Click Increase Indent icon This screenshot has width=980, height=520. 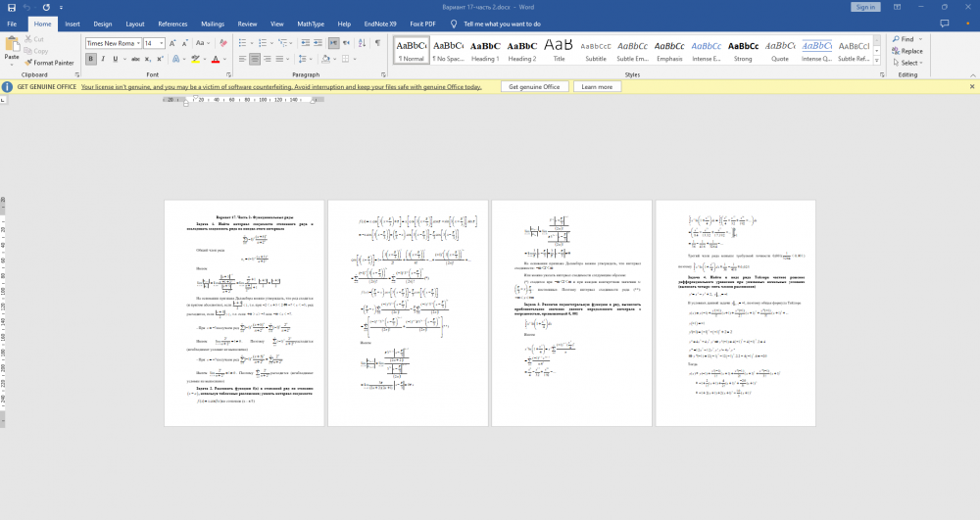point(318,43)
